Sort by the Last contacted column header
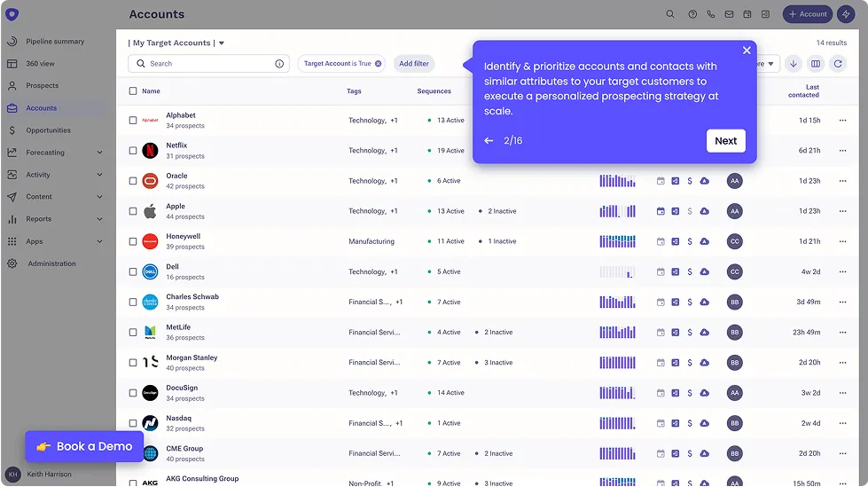The width and height of the screenshot is (868, 487). [x=803, y=90]
